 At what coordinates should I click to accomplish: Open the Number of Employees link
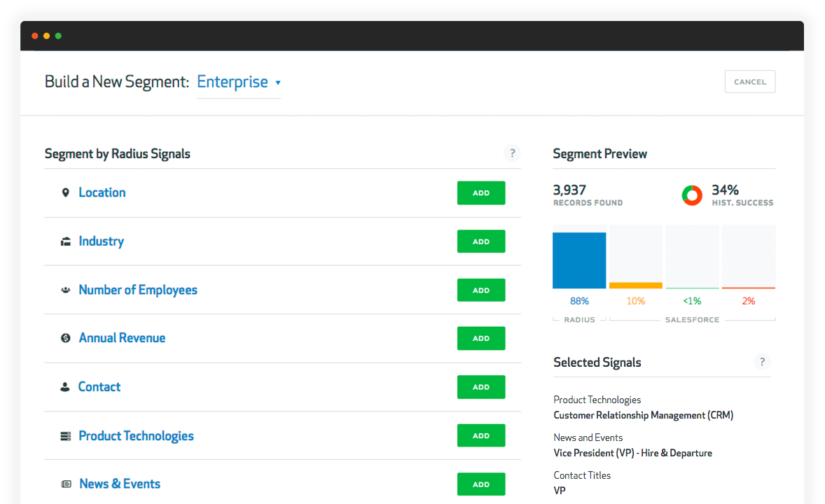point(138,290)
